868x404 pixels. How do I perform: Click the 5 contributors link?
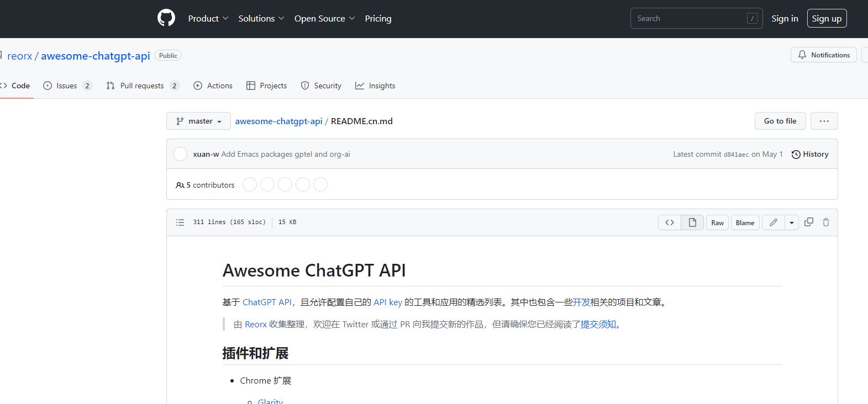205,185
